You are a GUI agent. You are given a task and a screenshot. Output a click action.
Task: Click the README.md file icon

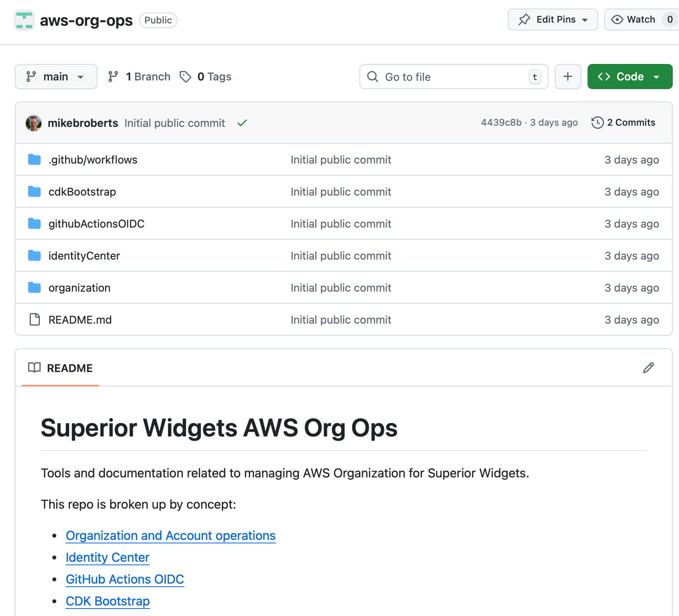coord(34,320)
